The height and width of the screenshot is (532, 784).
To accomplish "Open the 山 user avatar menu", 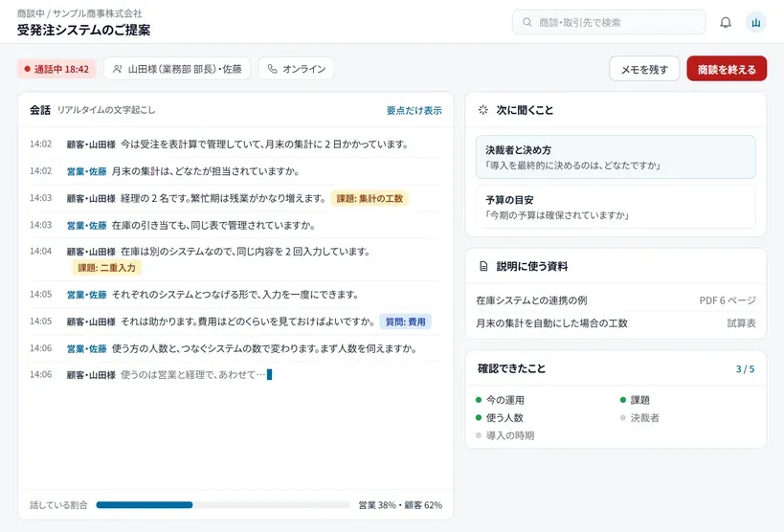I will pyautogui.click(x=756, y=23).
